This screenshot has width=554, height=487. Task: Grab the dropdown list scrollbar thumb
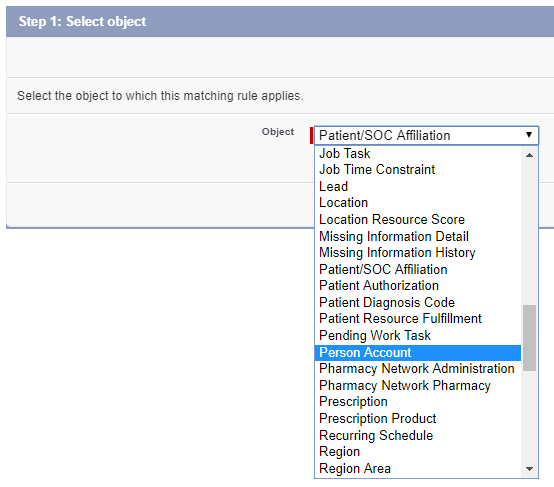[x=529, y=338]
